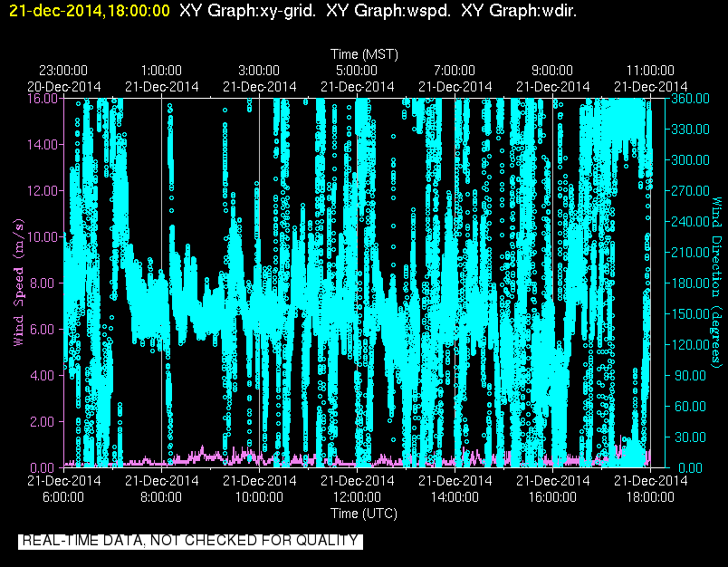Click the 23:00:00 20-Dec-2014 MST tick label
This screenshot has width=728, height=567.
click(63, 79)
